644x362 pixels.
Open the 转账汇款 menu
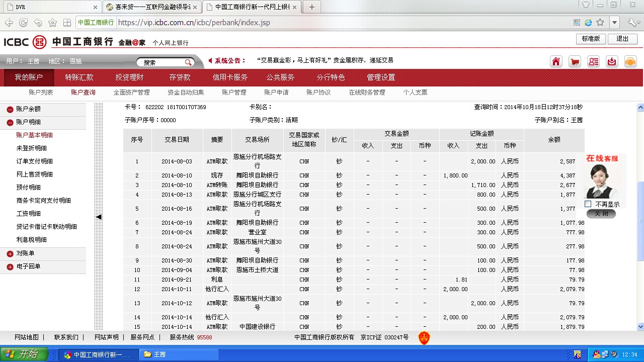click(79, 77)
